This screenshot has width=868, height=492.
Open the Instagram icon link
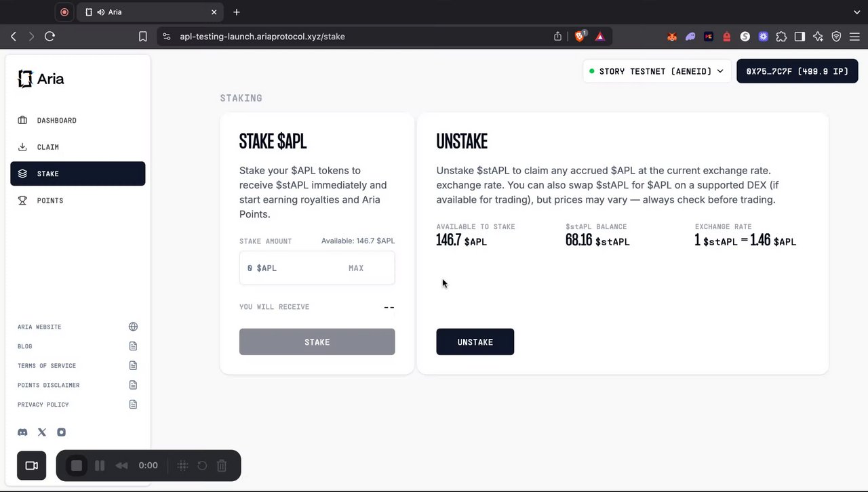[61, 432]
